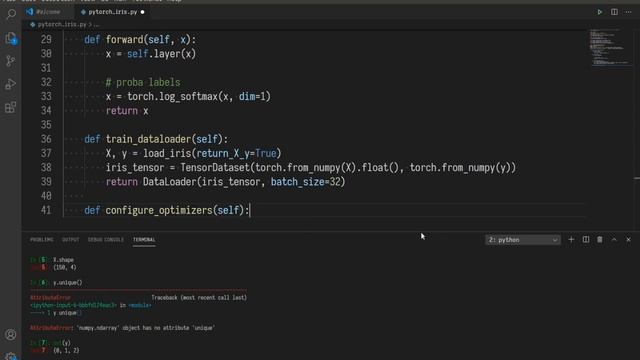Screen dimensions: 640x360
Task: Select the Terminal panel tab
Action: tap(144, 240)
